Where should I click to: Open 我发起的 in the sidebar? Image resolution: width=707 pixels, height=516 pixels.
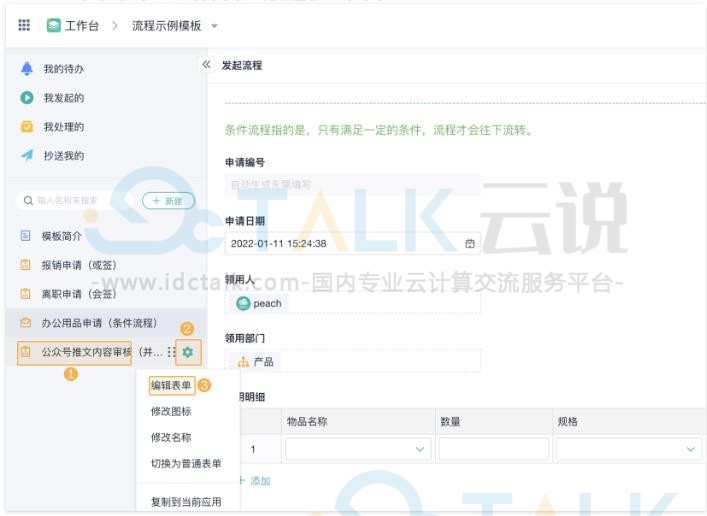[x=64, y=98]
